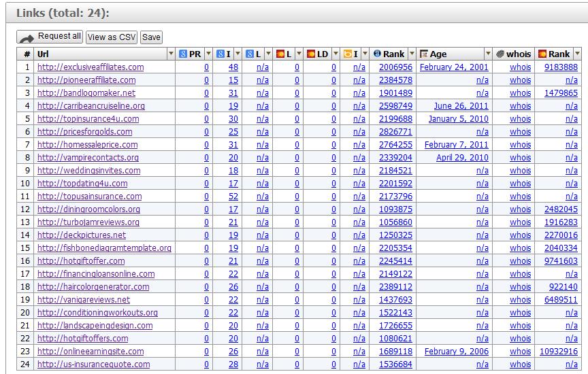Click the February 9, 2006 age link

(x=456, y=352)
